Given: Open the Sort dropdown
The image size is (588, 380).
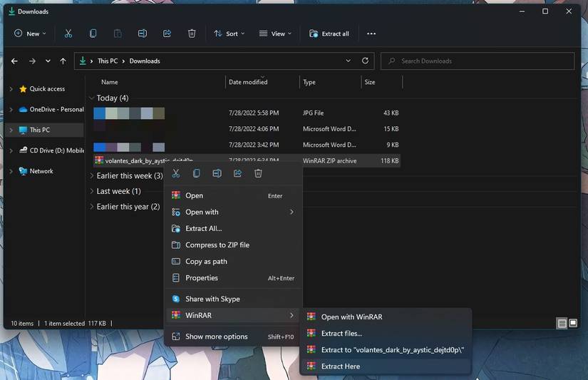Looking at the screenshot, I should pyautogui.click(x=229, y=34).
